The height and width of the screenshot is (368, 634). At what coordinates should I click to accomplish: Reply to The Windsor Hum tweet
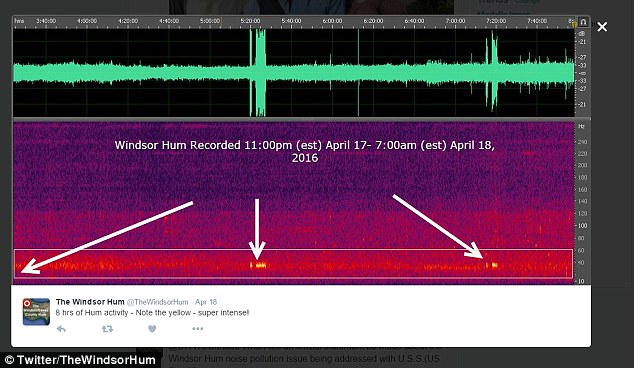coord(61,329)
